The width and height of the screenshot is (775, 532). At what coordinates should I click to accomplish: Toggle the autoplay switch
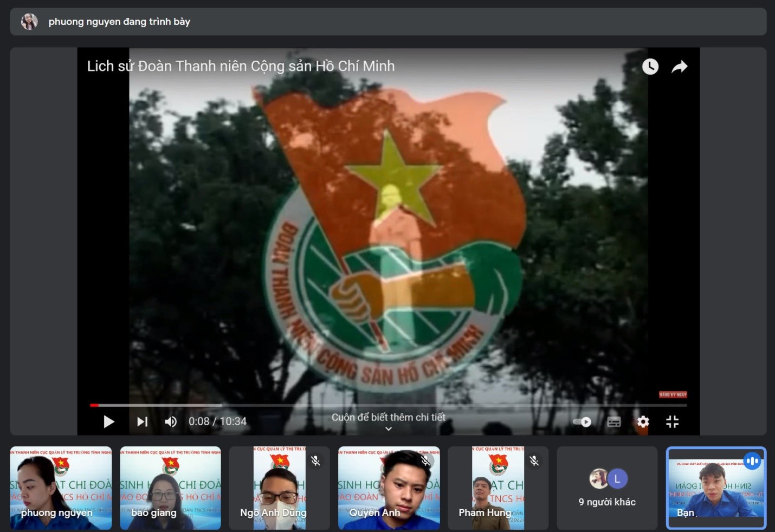click(x=582, y=422)
